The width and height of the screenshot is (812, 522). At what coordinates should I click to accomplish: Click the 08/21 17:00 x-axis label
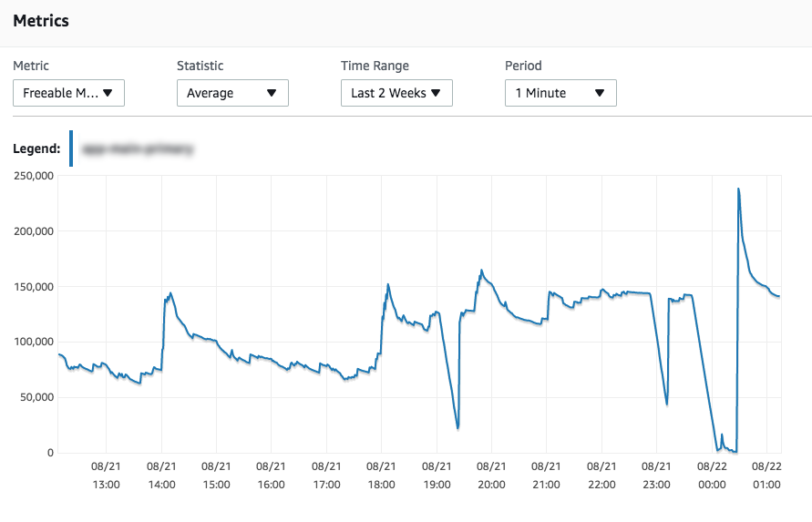coord(326,476)
